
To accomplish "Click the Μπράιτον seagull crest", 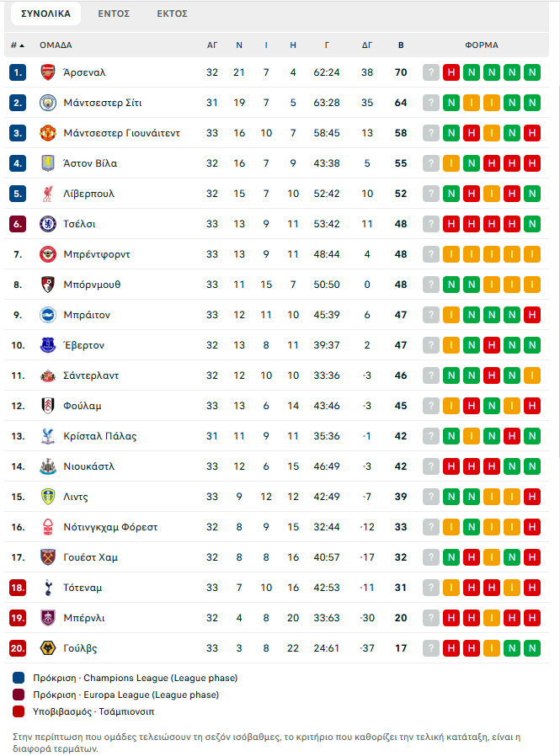I will (46, 315).
